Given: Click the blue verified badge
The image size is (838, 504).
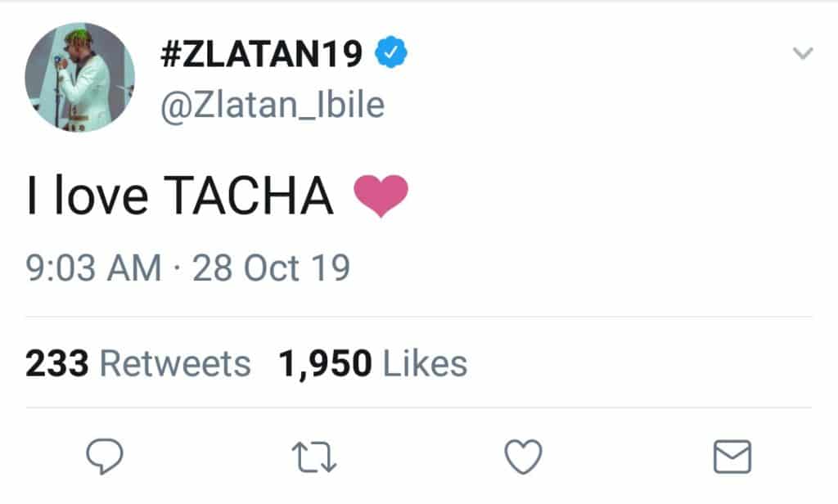Looking at the screenshot, I should (x=391, y=55).
